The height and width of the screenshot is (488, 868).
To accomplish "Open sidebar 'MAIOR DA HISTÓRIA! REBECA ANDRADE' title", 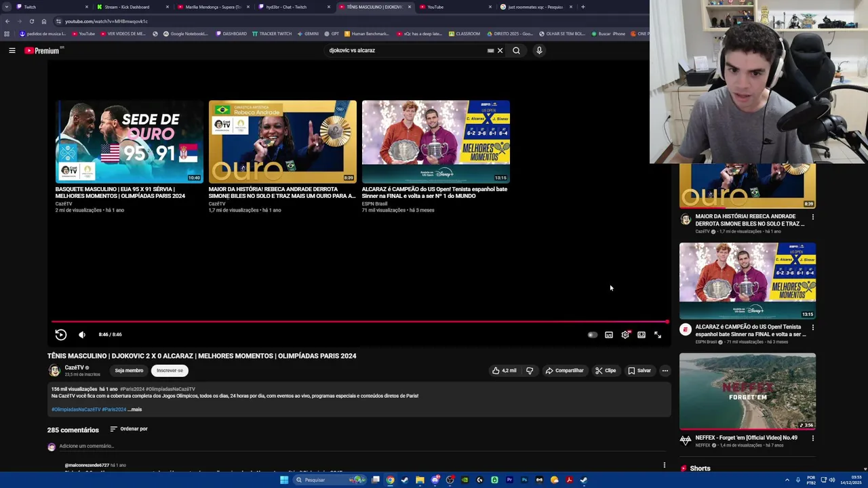I will [750, 220].
